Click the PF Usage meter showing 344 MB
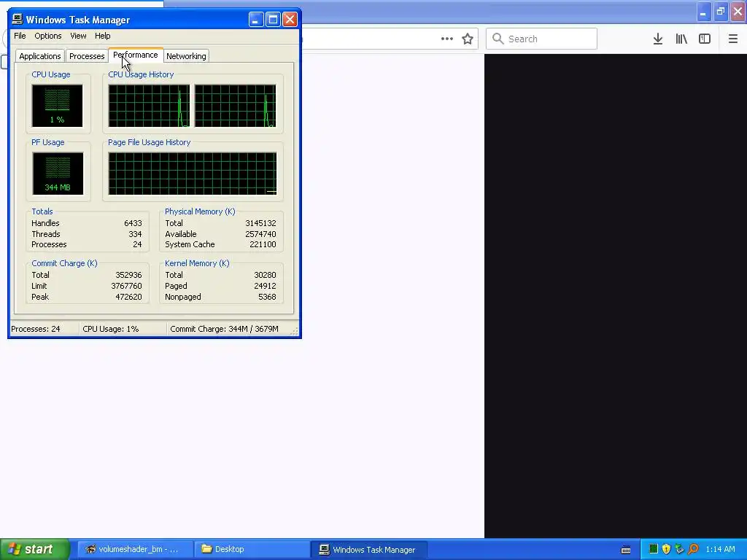Image resolution: width=747 pixels, height=560 pixels. pos(58,174)
